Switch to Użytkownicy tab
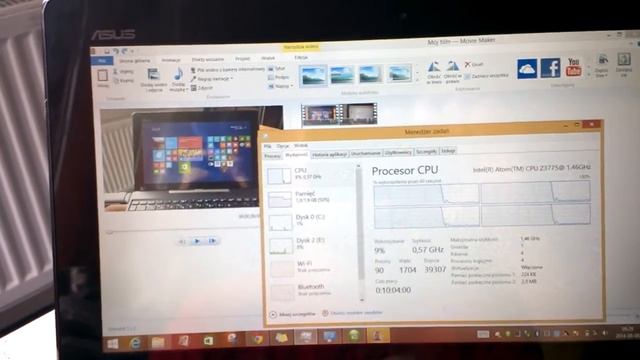640x360 pixels. pos(398,153)
